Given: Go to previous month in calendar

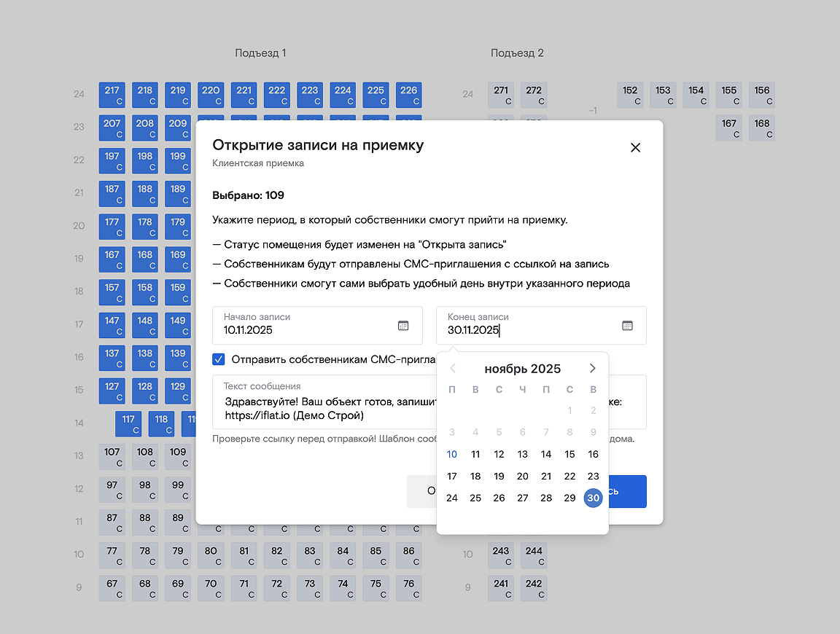Looking at the screenshot, I should pos(453,368).
